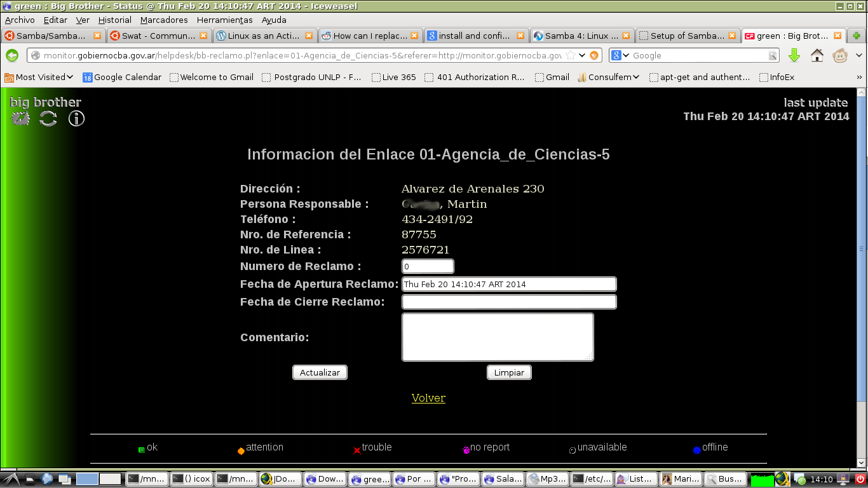Open the 401 Authorization bookmark
This screenshot has width=868, height=488.
[x=475, y=78]
